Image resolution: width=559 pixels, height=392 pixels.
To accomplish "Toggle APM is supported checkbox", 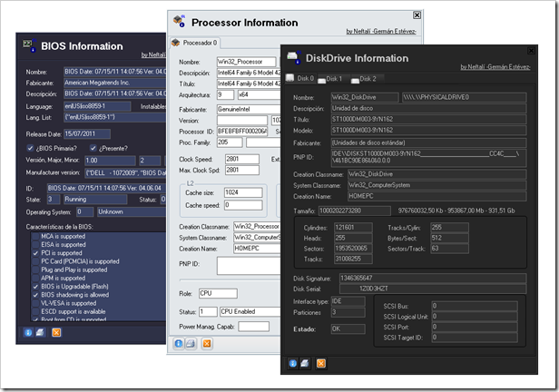I will tap(35, 278).
